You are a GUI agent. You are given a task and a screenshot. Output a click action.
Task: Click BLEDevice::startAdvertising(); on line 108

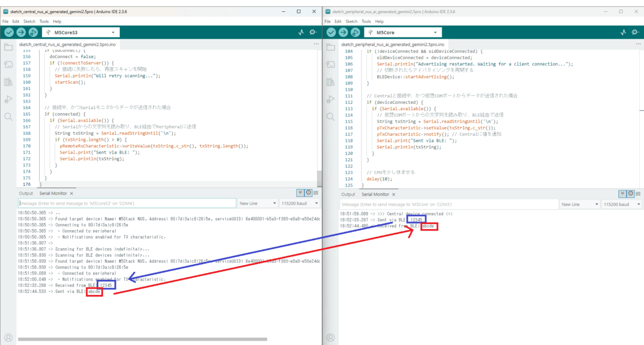pos(415,76)
